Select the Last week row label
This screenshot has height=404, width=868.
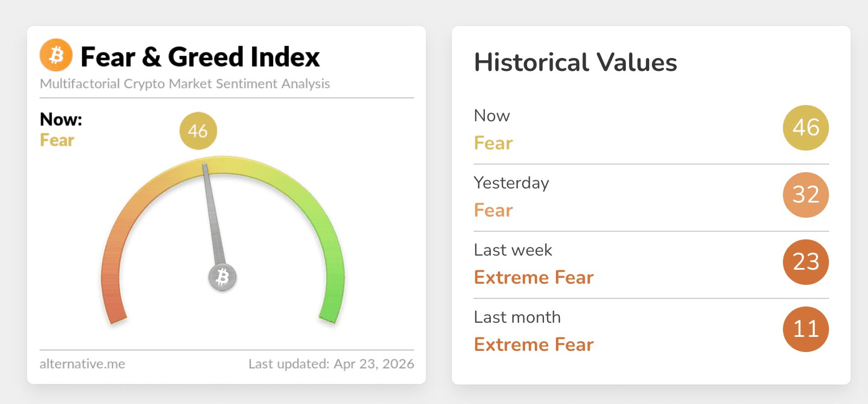[513, 250]
